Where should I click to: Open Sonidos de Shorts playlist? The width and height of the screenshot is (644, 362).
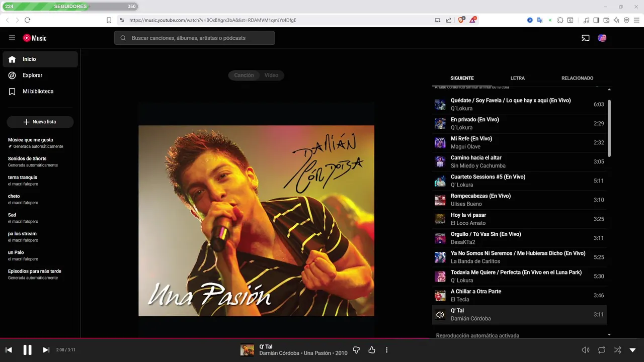pos(40,161)
